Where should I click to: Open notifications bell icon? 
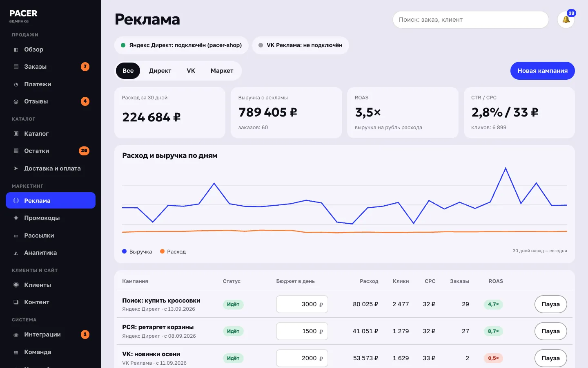click(x=566, y=20)
